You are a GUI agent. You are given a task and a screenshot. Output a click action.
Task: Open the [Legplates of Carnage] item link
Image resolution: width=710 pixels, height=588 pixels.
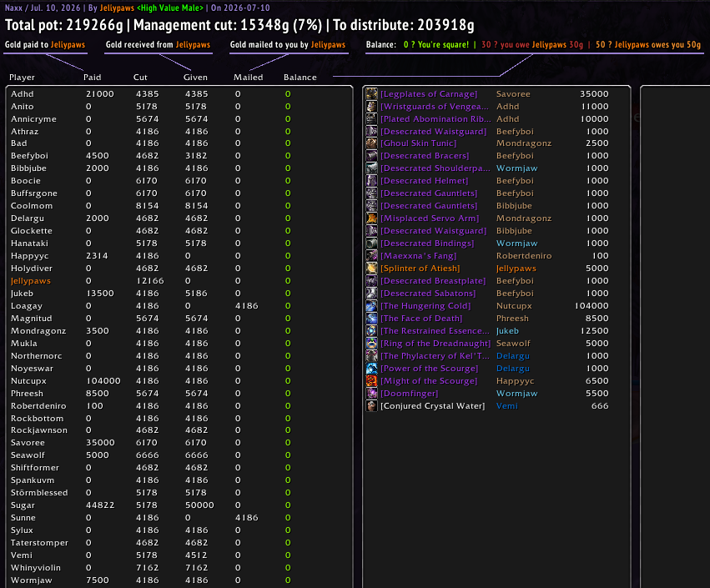point(429,93)
